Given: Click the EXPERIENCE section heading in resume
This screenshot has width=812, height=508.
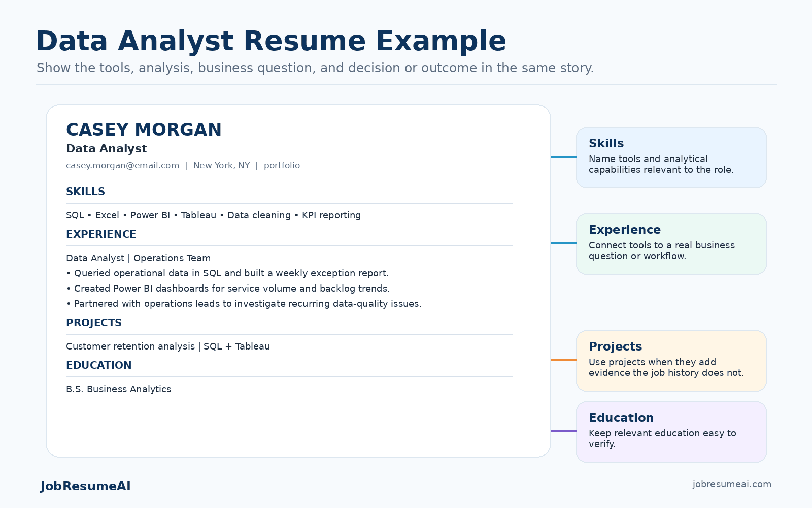Looking at the screenshot, I should (101, 234).
